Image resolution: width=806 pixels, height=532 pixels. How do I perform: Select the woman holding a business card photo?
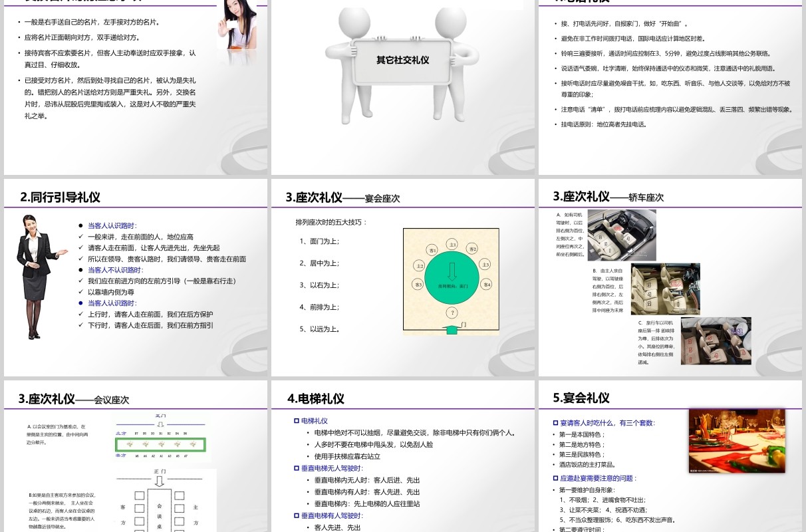[x=237, y=24]
